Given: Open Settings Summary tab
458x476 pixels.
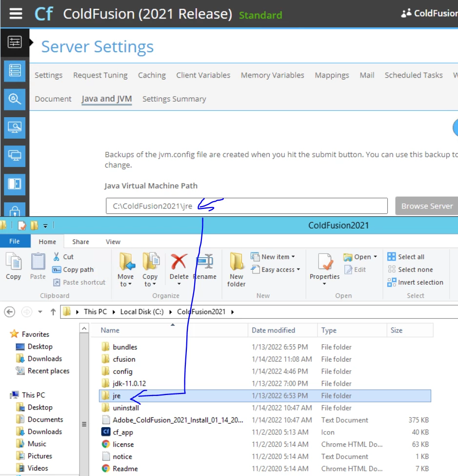Looking at the screenshot, I should [174, 99].
